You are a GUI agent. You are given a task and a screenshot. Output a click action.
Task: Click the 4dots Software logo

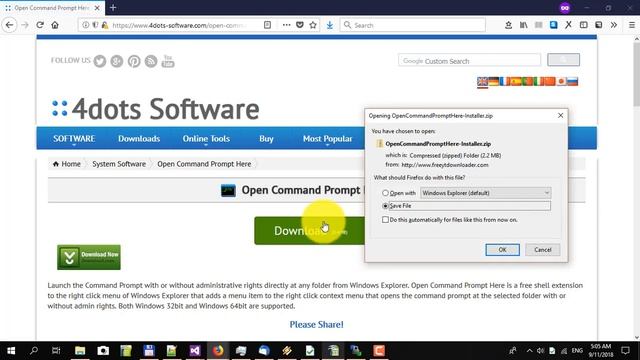click(156, 109)
